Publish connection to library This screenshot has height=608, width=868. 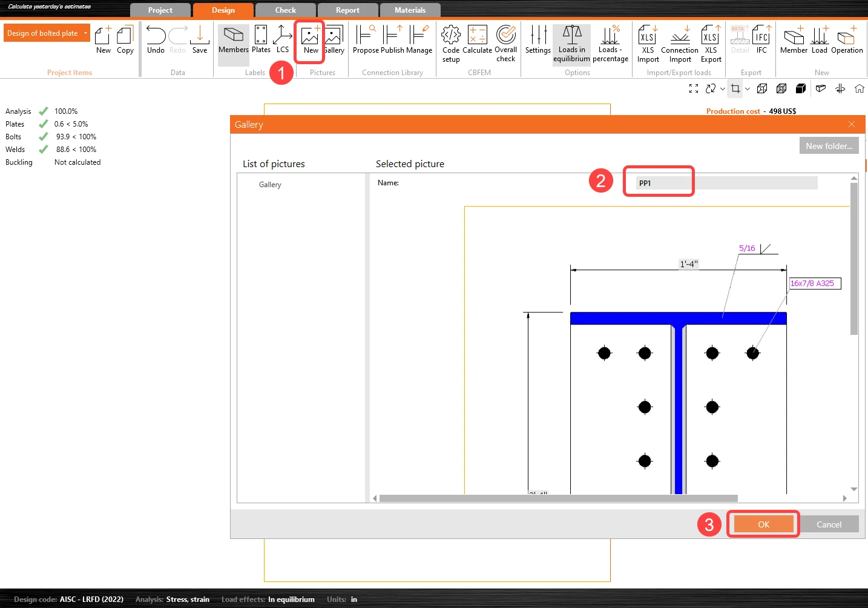pyautogui.click(x=392, y=40)
